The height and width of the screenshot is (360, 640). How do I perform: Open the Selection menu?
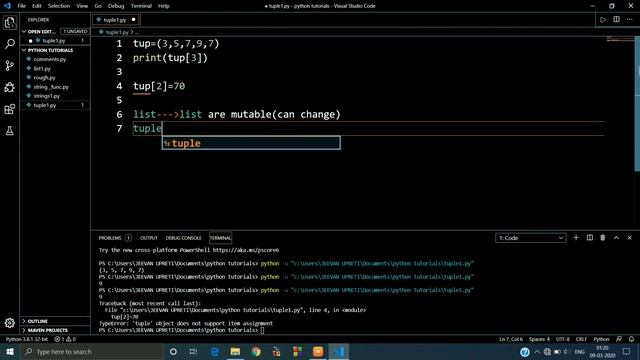coord(59,6)
